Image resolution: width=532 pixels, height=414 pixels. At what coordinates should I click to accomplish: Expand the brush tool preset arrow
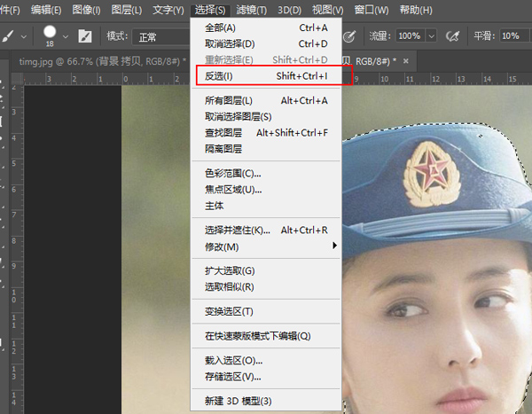pyautogui.click(x=24, y=36)
